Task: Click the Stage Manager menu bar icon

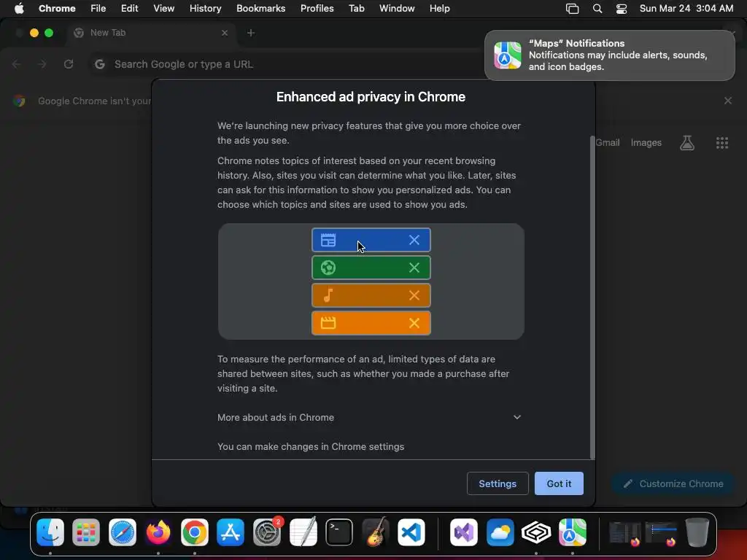Action: coord(572,9)
